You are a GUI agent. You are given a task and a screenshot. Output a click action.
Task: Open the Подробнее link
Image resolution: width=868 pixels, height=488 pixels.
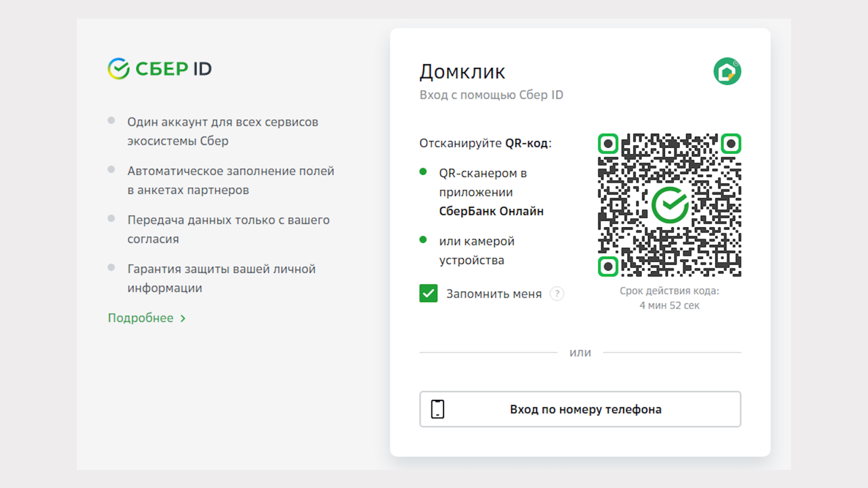[146, 318]
